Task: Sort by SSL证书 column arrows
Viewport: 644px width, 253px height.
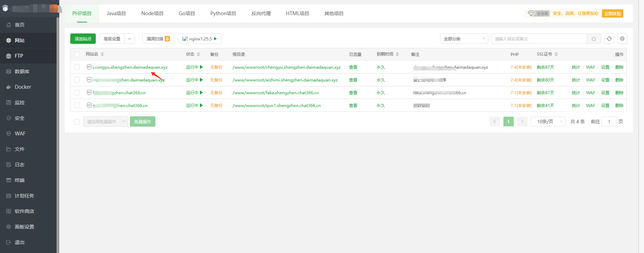Action: pos(556,54)
